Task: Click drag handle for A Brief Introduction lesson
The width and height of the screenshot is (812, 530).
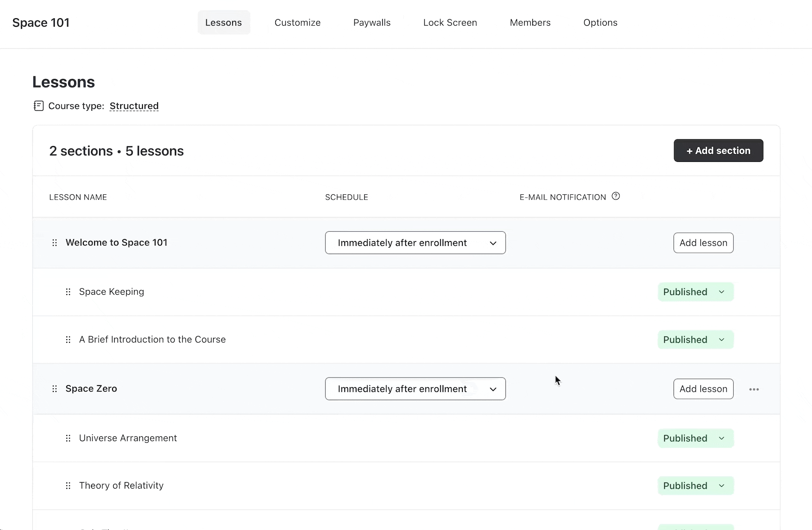Action: tap(68, 340)
